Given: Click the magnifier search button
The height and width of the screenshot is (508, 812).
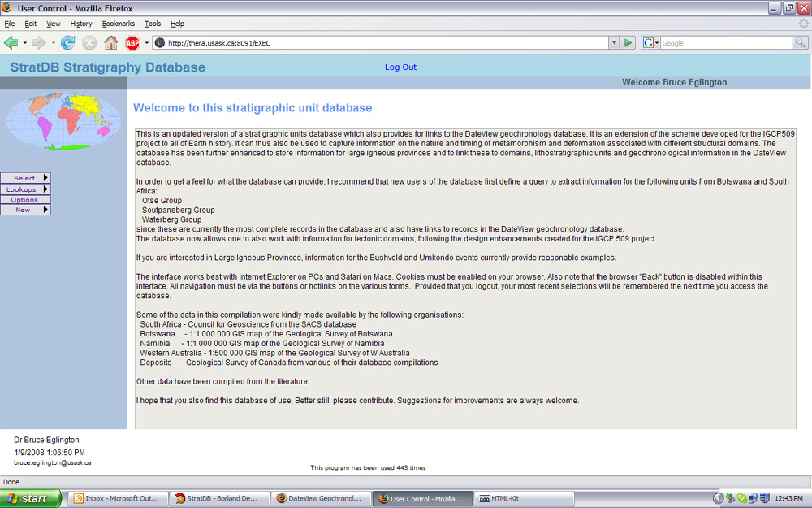Looking at the screenshot, I should click(800, 43).
